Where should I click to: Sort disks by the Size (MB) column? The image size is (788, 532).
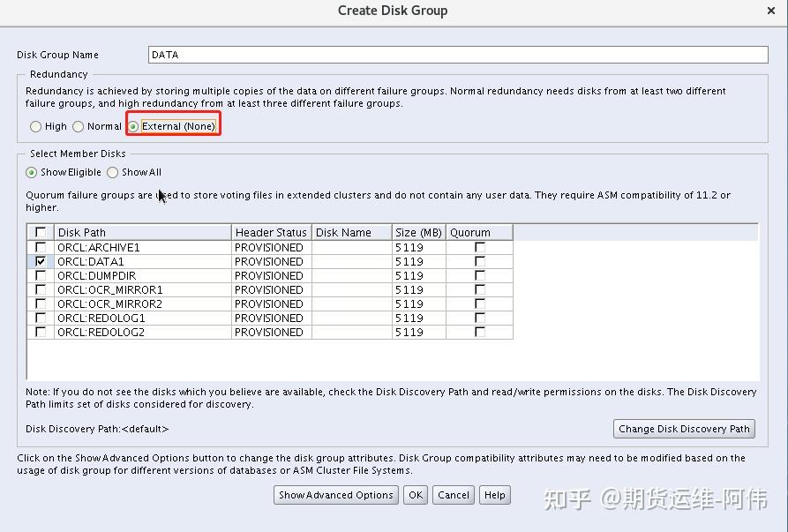[x=417, y=231]
